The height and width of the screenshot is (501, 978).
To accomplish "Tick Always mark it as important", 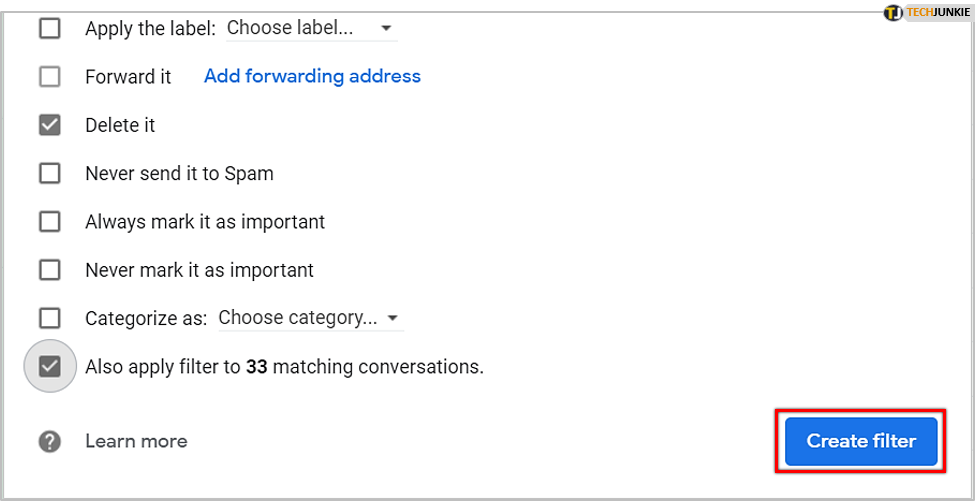I will coord(49,221).
